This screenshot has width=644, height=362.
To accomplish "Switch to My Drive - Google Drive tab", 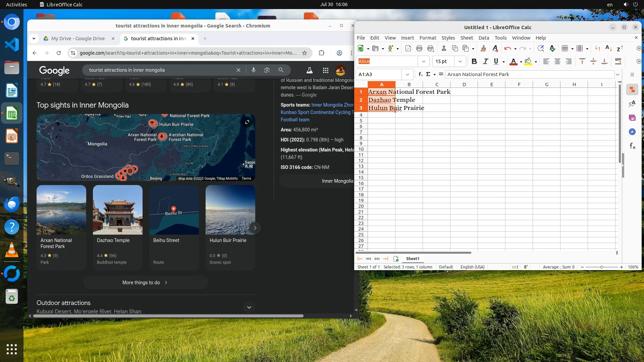I will 78,39.
